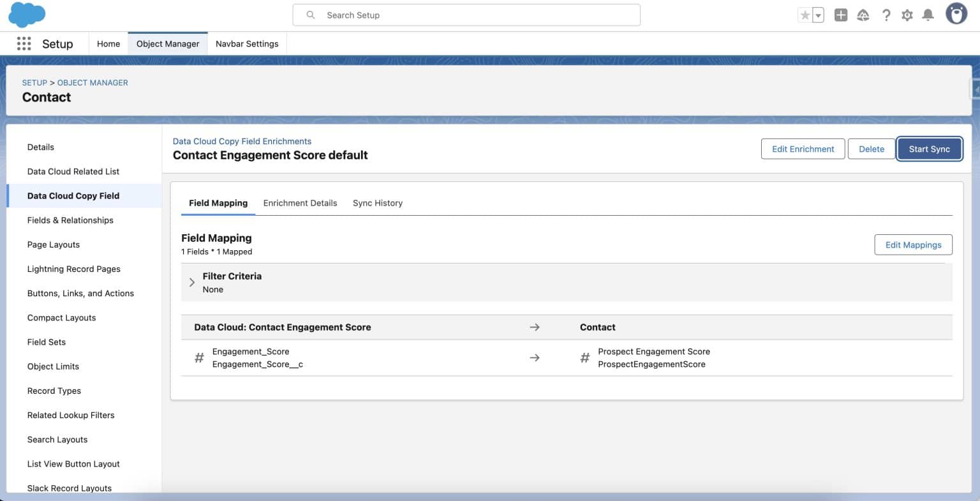Click the Engagement_Score__c text

(258, 364)
